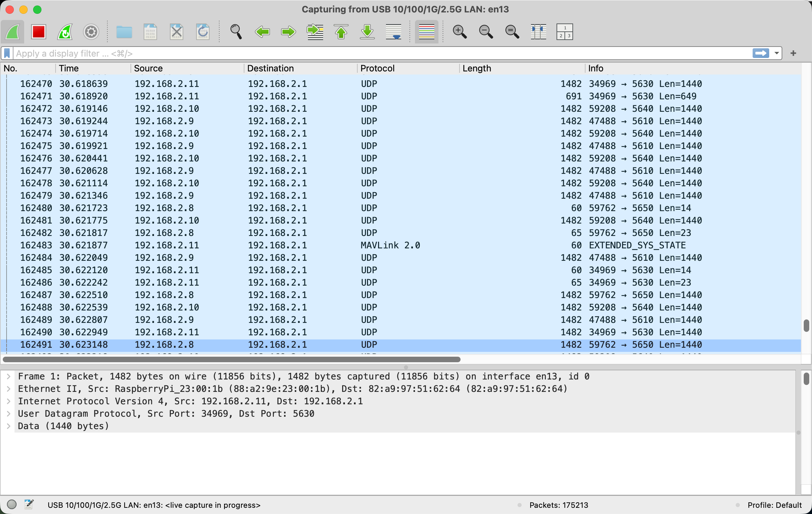Restart the current capture

tap(65, 32)
